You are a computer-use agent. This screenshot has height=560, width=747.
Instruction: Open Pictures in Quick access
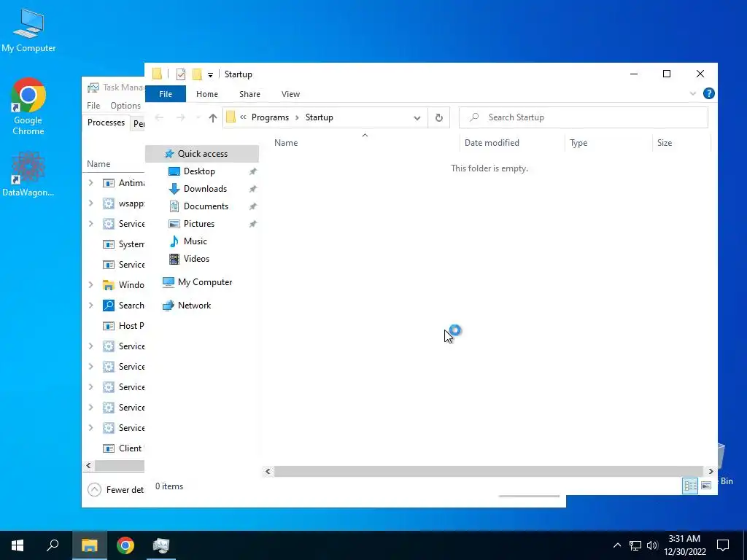198,224
